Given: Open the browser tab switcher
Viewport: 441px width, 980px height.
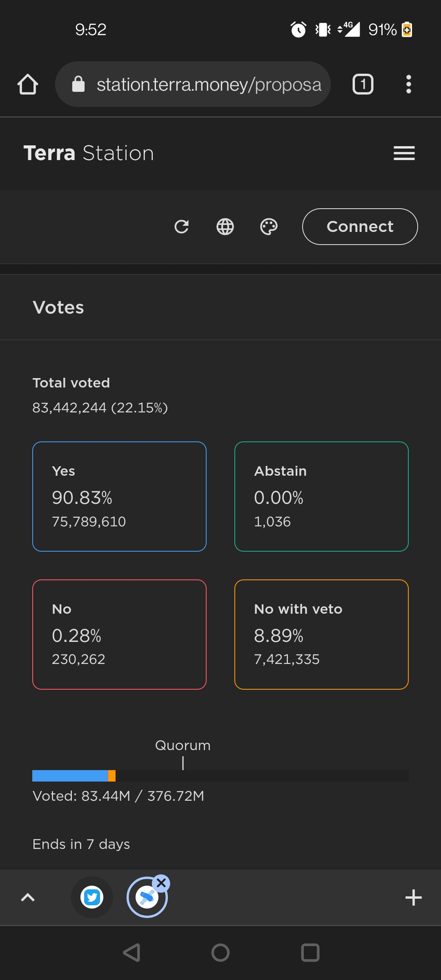Looking at the screenshot, I should coord(363,84).
